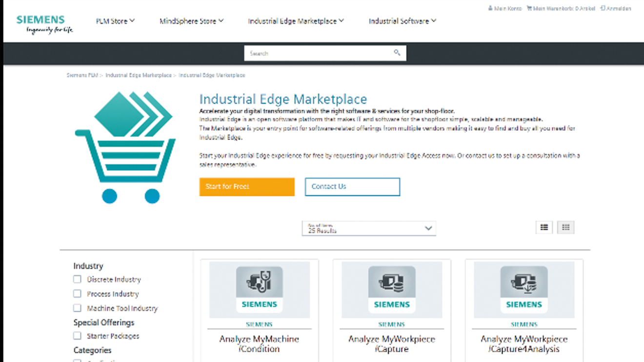Open Analyze MyWorkpiece /Capture4Analysis product thumbnail
The image size is (644, 362).
[524, 290]
